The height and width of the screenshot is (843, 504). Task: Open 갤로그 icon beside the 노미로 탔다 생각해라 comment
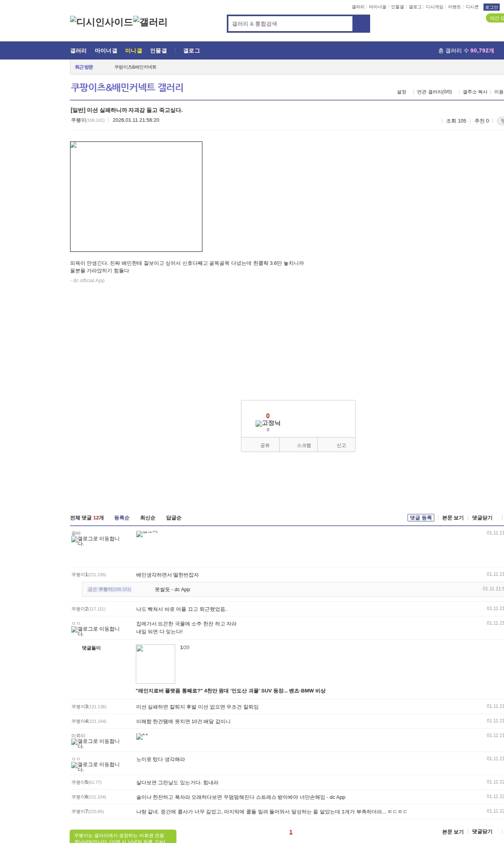pyautogui.click(x=95, y=767)
